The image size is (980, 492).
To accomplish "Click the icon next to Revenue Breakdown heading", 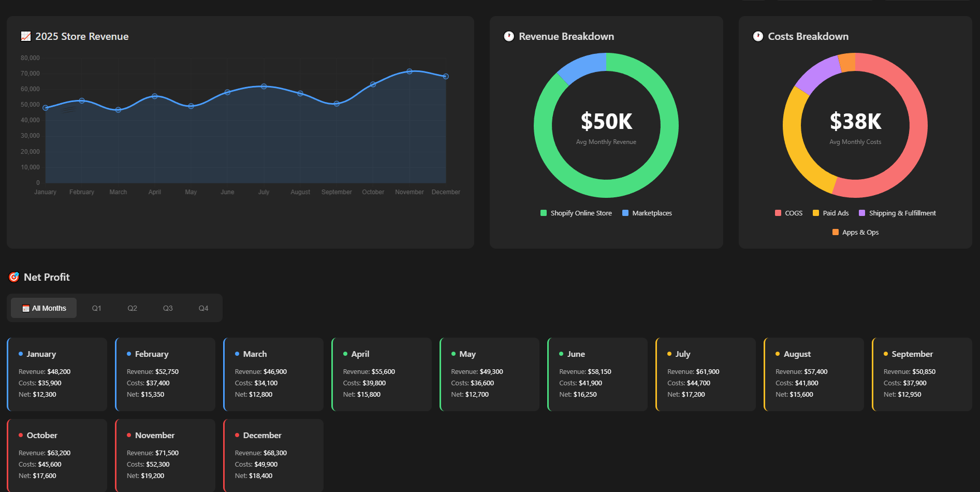I will (x=509, y=36).
